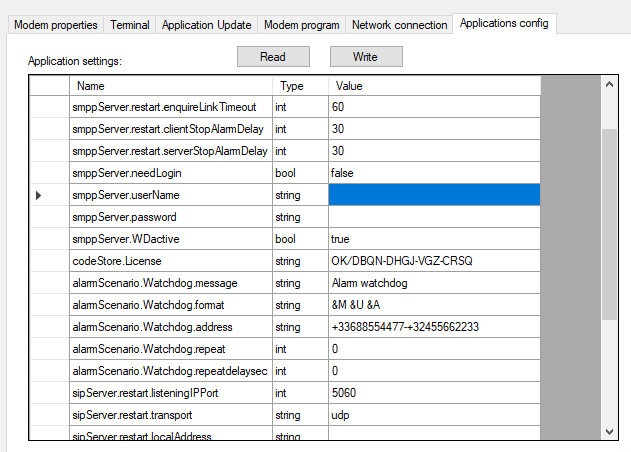Edit the smppServer.userName value field

pos(434,195)
